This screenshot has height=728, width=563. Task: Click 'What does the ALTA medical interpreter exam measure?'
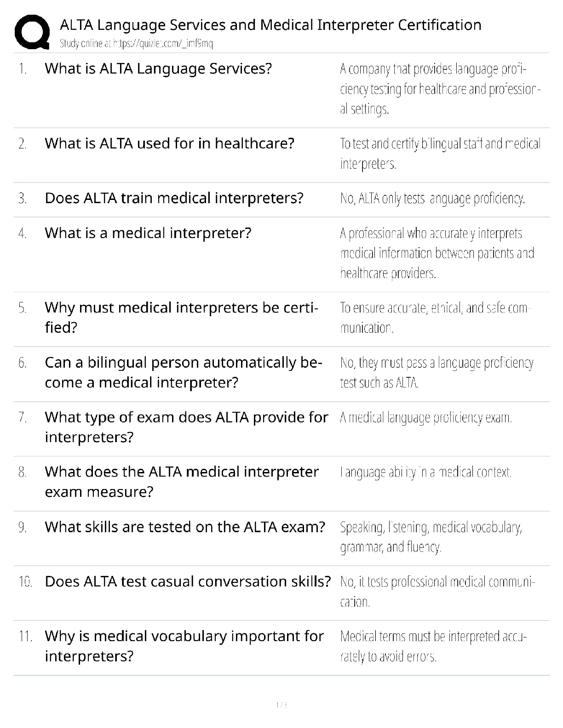tap(182, 482)
